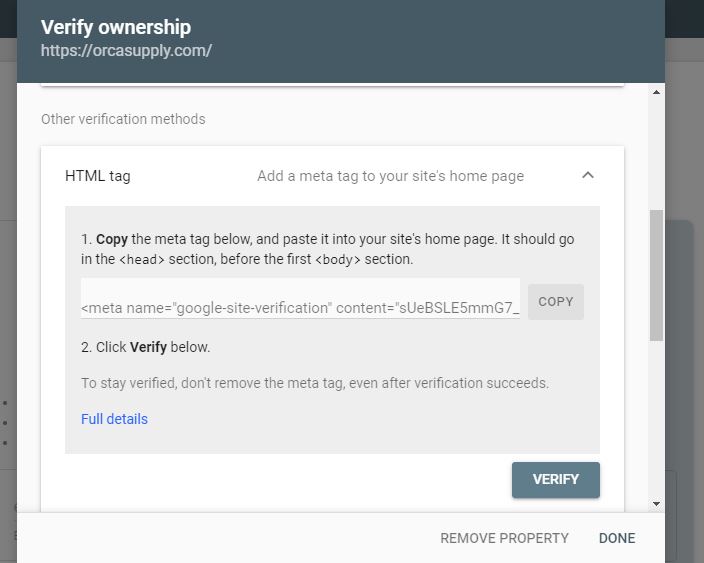Click inside the google-site-verification meta tag field
This screenshot has width=704, height=563.
pos(300,307)
